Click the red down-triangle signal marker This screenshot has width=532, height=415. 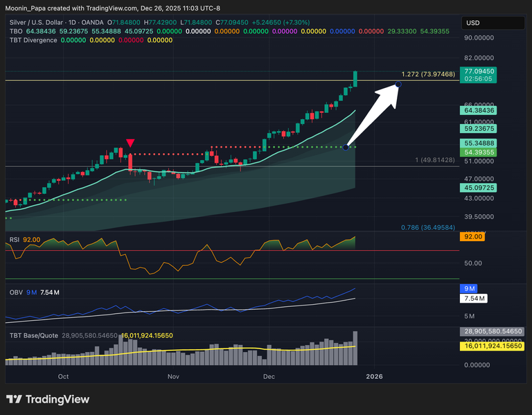pos(130,143)
